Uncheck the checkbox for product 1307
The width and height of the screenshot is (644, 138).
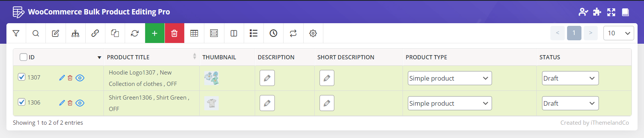pyautogui.click(x=22, y=77)
